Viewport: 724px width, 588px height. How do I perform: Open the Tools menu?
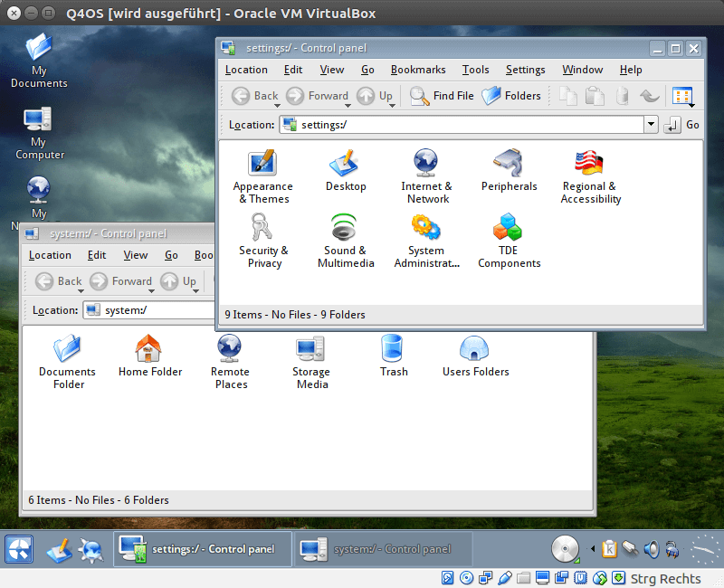click(475, 70)
